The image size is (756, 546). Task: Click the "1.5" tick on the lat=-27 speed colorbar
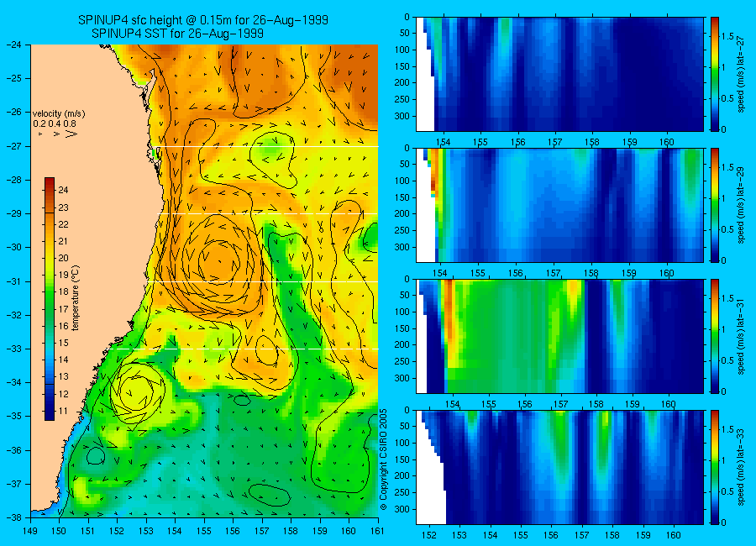pos(727,36)
